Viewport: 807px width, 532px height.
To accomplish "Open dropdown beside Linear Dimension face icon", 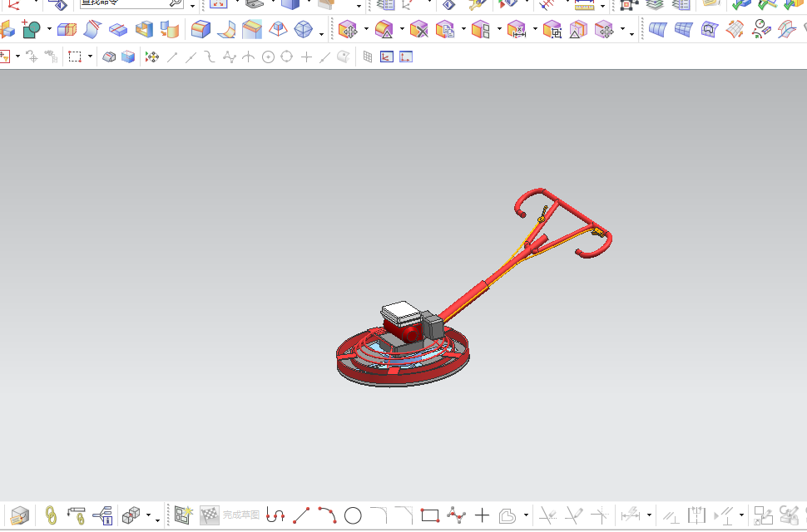I will (535, 29).
